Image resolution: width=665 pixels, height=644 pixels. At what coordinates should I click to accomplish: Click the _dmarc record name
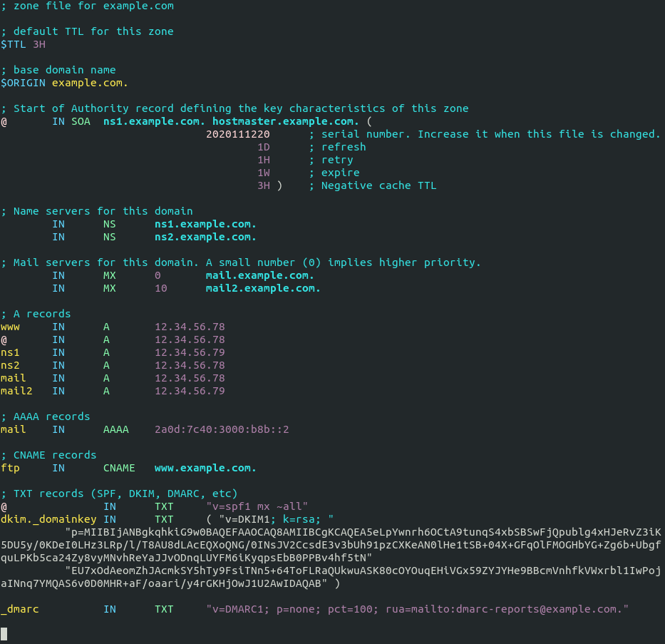[x=19, y=610]
